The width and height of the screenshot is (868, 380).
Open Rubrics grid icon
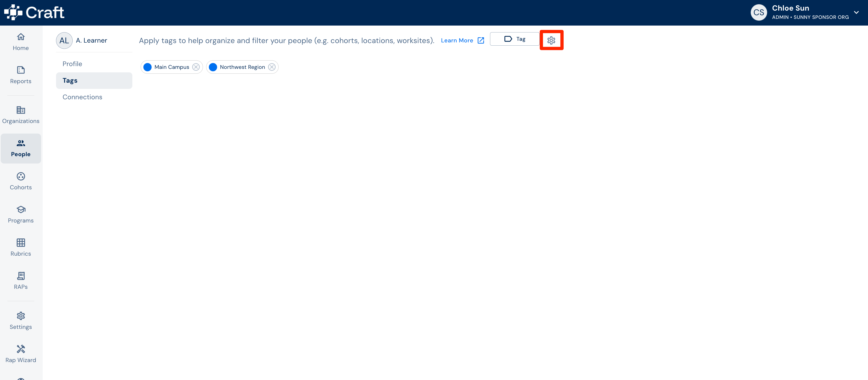pyautogui.click(x=21, y=242)
